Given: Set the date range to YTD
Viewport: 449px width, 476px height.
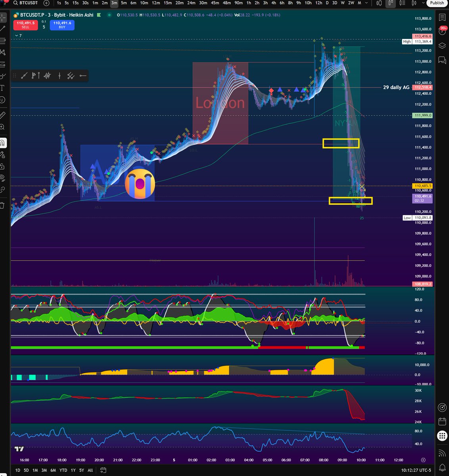Looking at the screenshot, I should pos(63,470).
